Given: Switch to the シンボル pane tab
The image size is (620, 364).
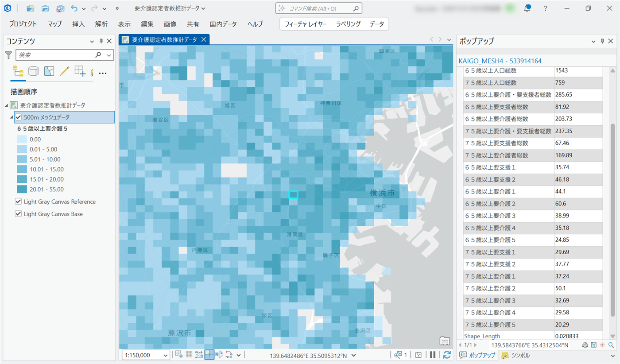Looking at the screenshot, I should [517, 355].
